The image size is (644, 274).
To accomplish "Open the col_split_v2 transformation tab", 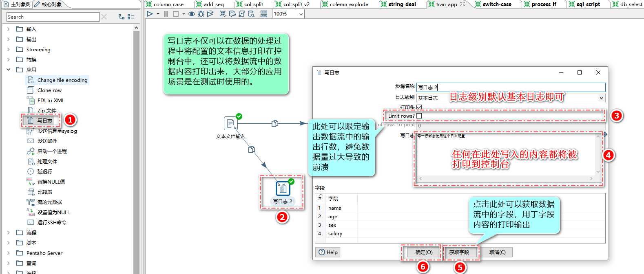I will (292, 4).
